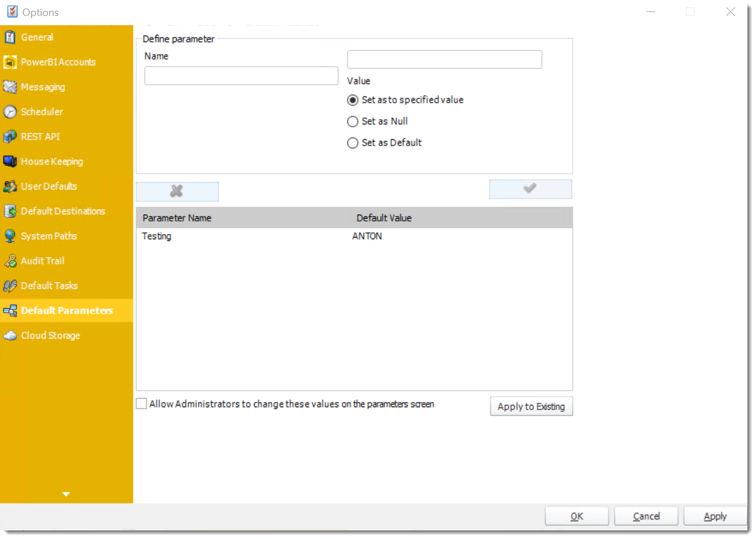Select 'Set as specified value' radio button
The image size is (756, 539).
tap(353, 100)
